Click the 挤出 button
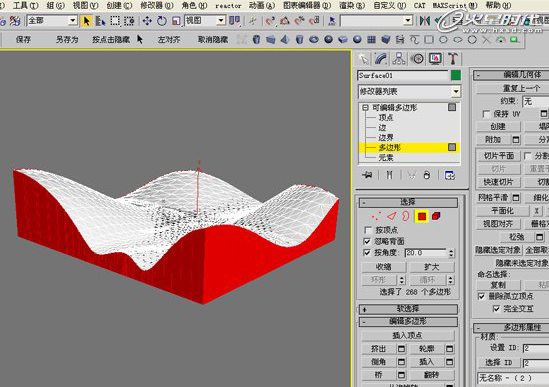549x387 pixels. pyautogui.click(x=378, y=349)
